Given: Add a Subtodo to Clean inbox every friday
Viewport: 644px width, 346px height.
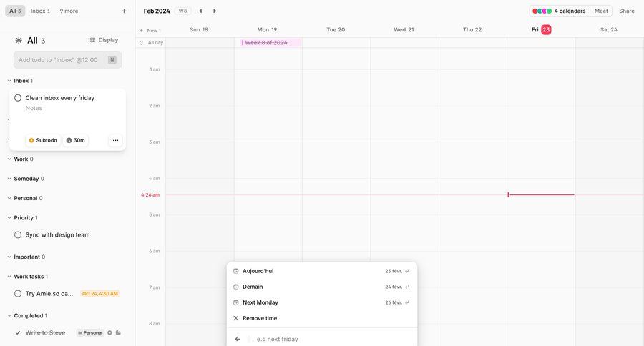Looking at the screenshot, I should 43,140.
